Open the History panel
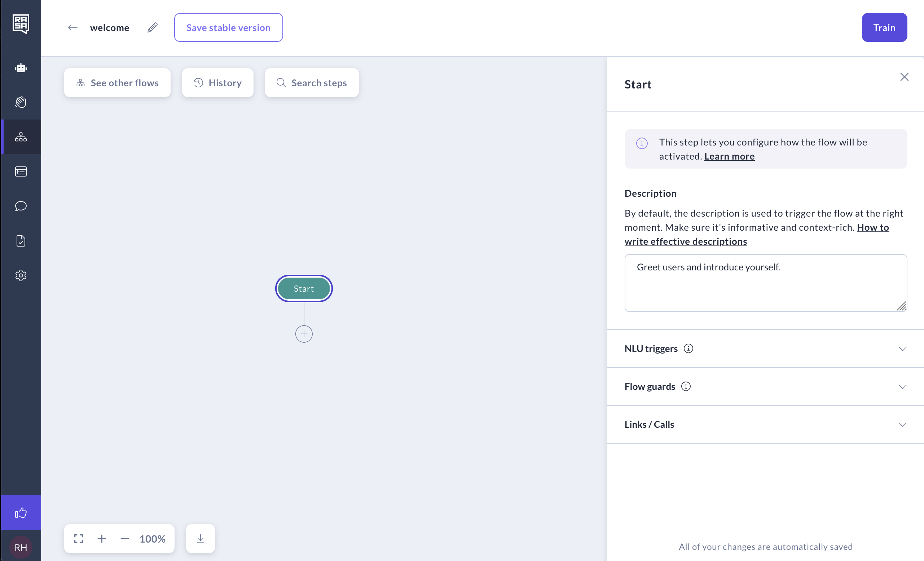This screenshot has width=924, height=561. (x=217, y=83)
